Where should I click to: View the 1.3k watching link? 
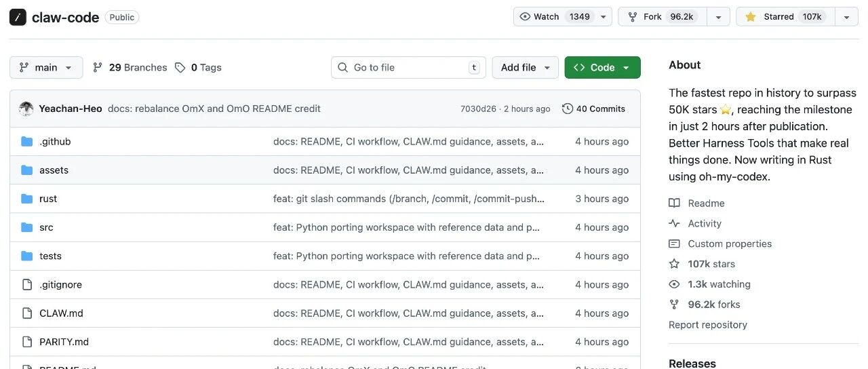point(719,284)
